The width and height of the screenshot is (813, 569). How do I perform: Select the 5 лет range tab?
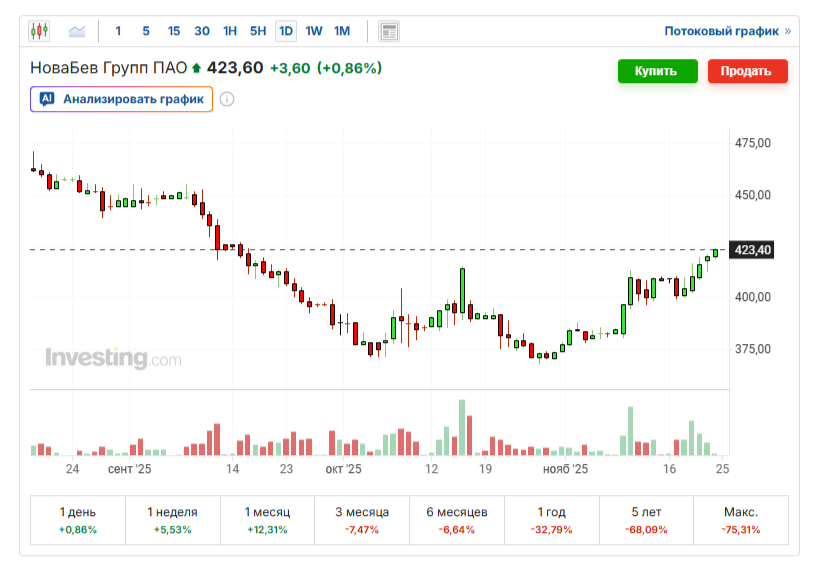646,520
